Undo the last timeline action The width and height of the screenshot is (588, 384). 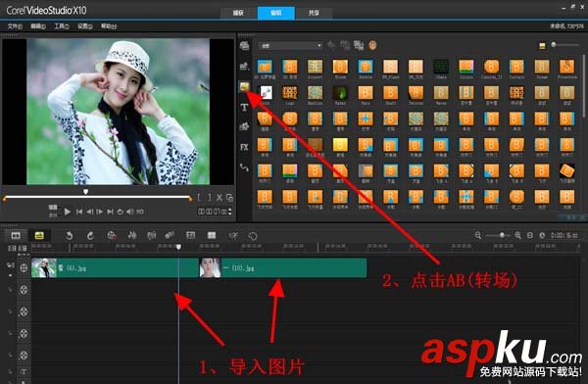coord(69,235)
